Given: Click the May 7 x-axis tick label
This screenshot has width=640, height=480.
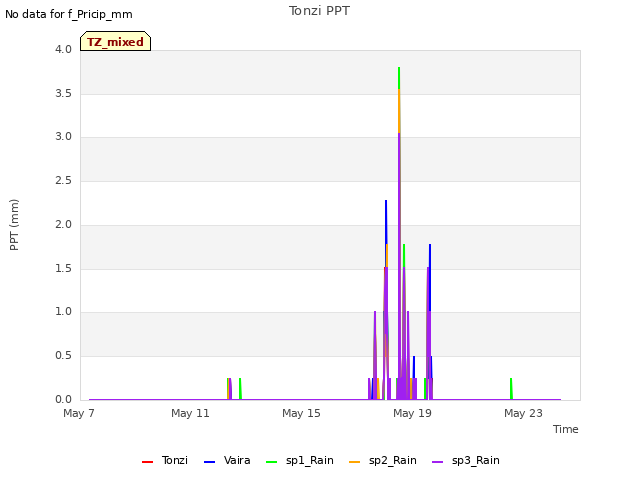Looking at the screenshot, I should point(79,413).
